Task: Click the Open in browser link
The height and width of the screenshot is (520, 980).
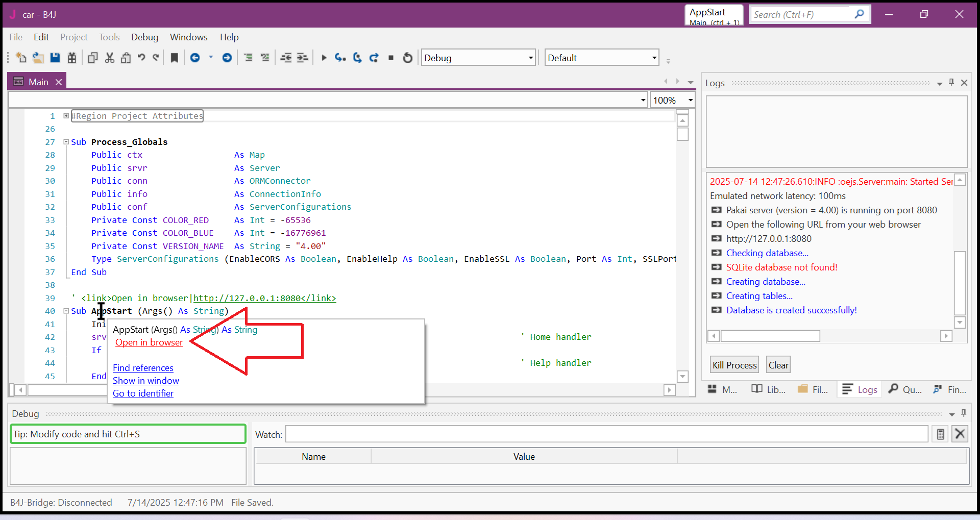Action: pos(149,342)
